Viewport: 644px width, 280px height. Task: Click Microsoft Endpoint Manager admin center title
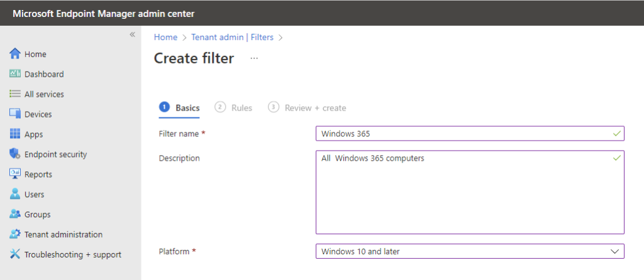coord(104,14)
